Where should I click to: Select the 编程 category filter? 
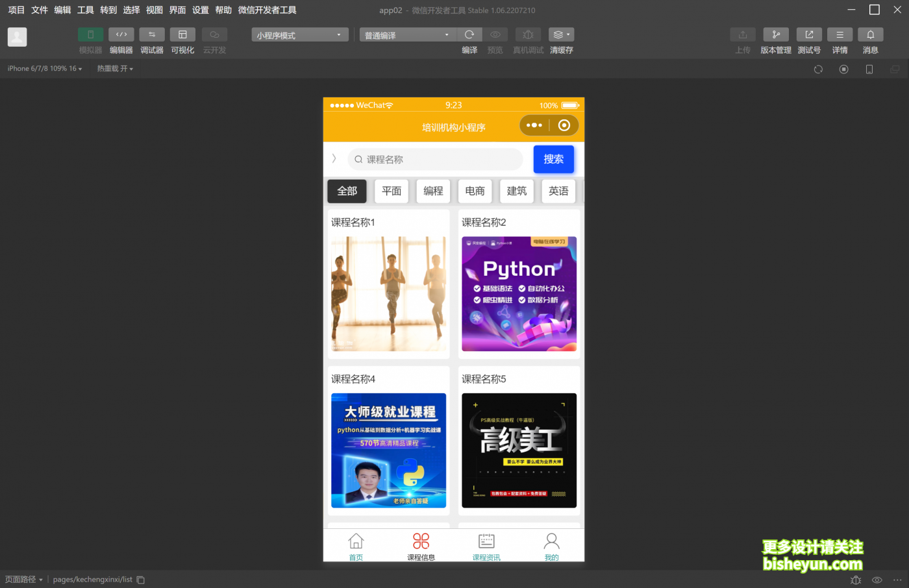(x=433, y=191)
